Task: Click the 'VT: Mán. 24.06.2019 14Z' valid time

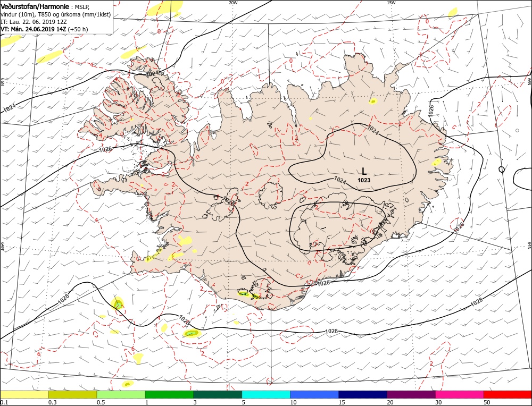Action: (34, 29)
